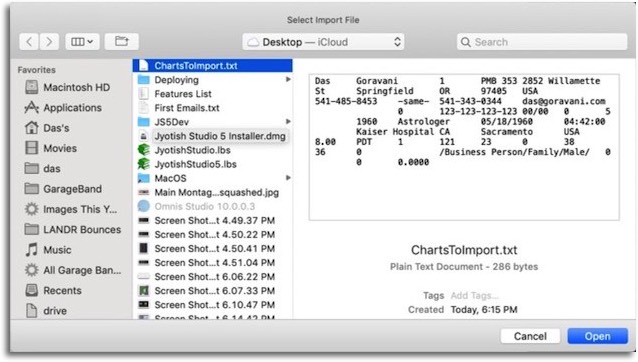This screenshot has width=638, height=362.
Task: Create a new folder using the toolbar icon
Action: point(121,42)
